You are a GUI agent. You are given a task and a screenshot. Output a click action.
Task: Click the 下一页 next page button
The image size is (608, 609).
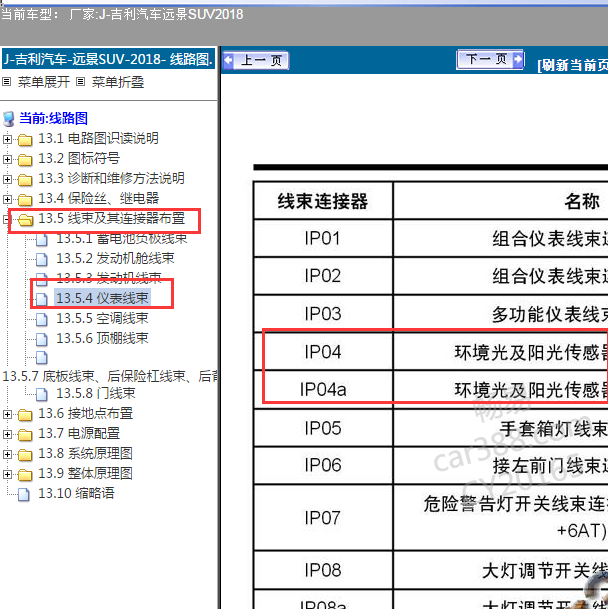pyautogui.click(x=490, y=59)
